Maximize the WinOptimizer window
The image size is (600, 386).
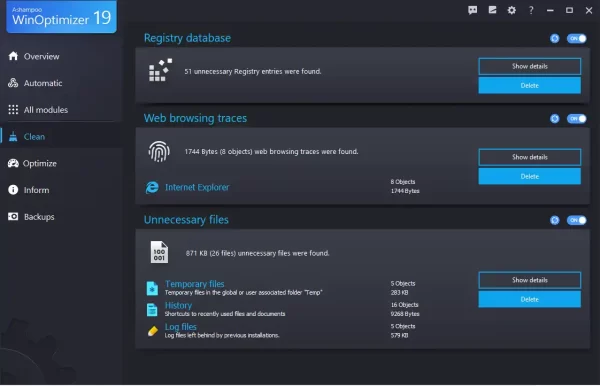(569, 10)
